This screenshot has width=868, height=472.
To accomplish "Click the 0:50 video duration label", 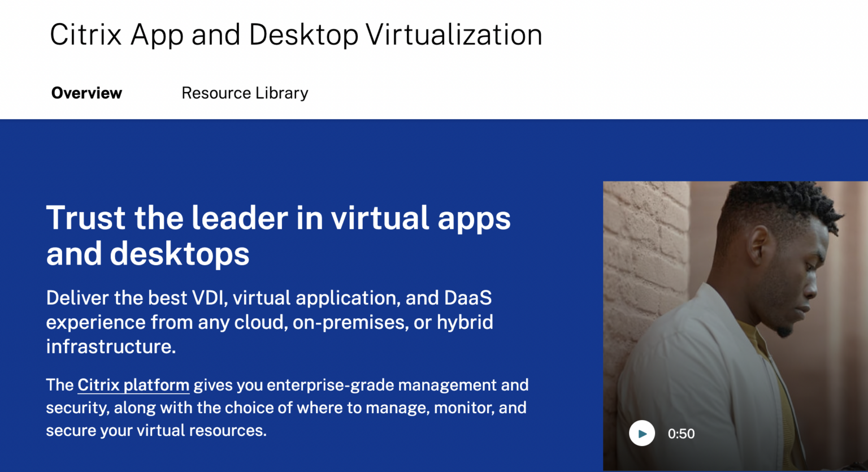I will pyautogui.click(x=681, y=433).
